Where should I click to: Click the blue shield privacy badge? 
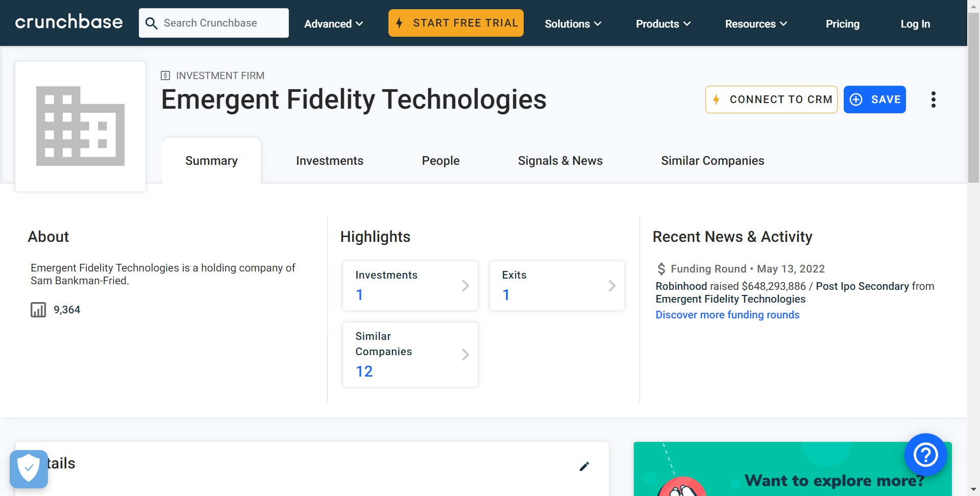(x=29, y=468)
